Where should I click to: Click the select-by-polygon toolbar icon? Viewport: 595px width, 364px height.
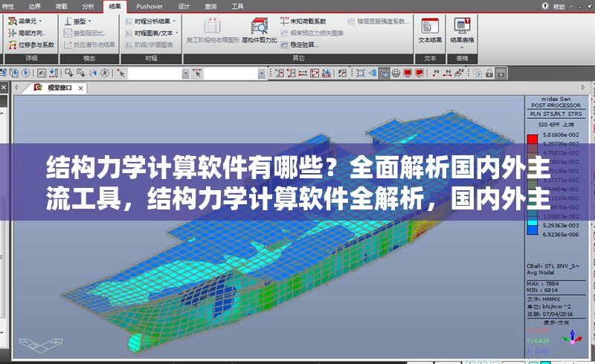click(x=81, y=73)
